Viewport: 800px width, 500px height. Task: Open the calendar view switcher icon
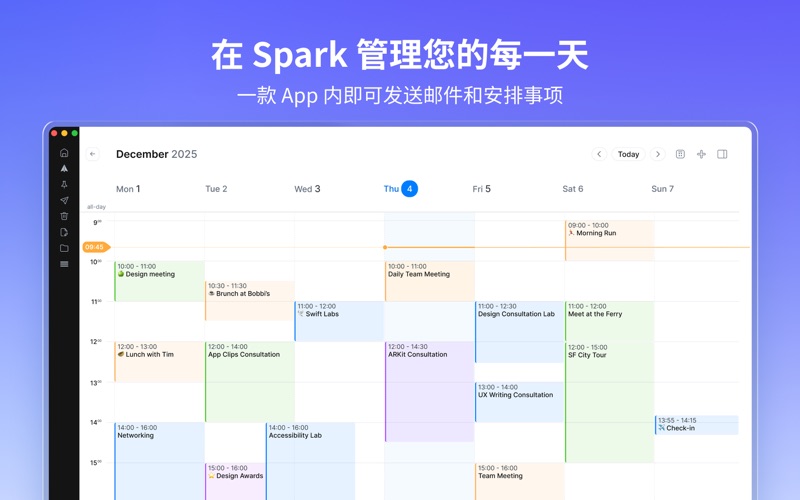point(680,154)
